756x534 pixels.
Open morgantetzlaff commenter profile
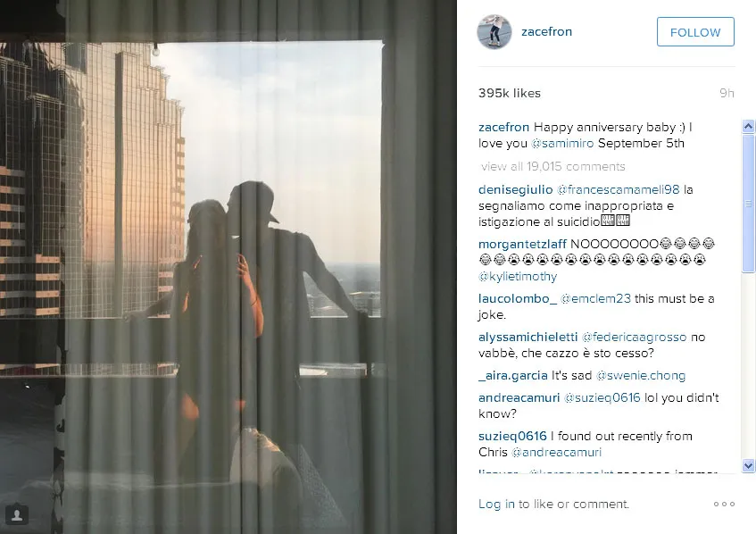pos(522,244)
